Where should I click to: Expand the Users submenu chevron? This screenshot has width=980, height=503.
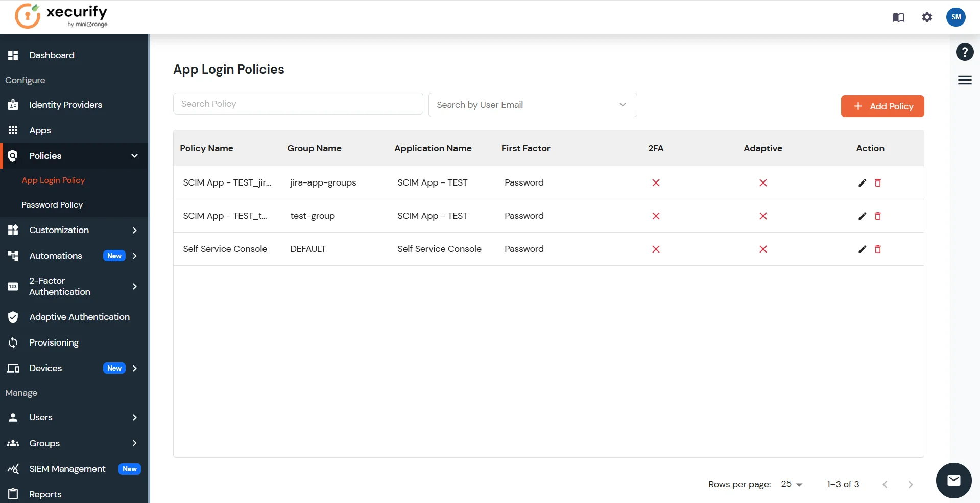135,417
